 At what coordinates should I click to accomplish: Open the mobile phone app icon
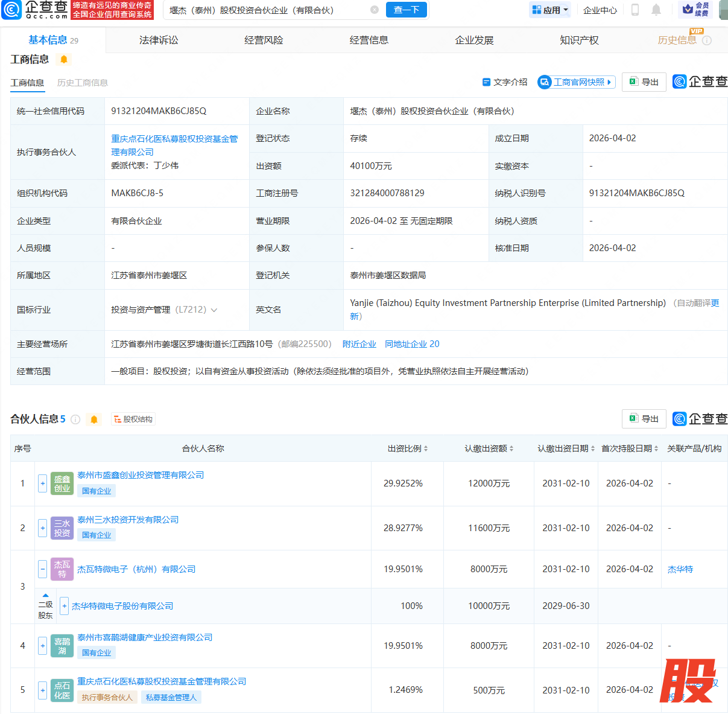click(635, 10)
